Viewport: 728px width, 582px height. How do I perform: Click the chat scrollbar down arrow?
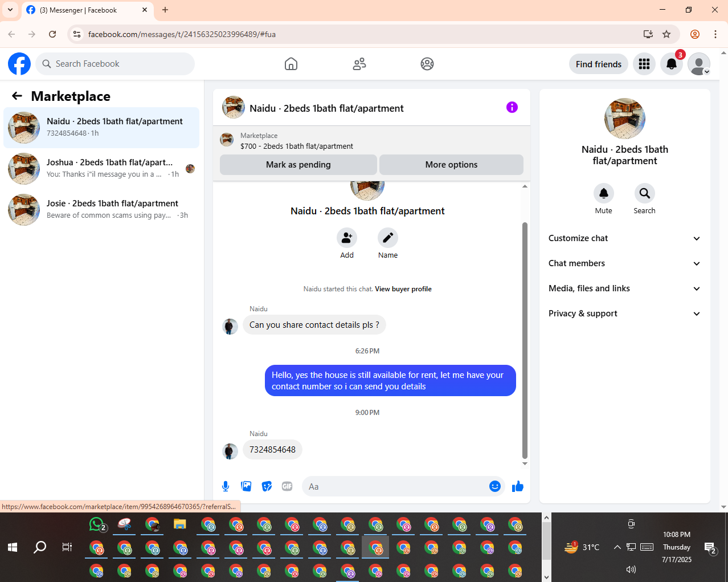point(525,463)
